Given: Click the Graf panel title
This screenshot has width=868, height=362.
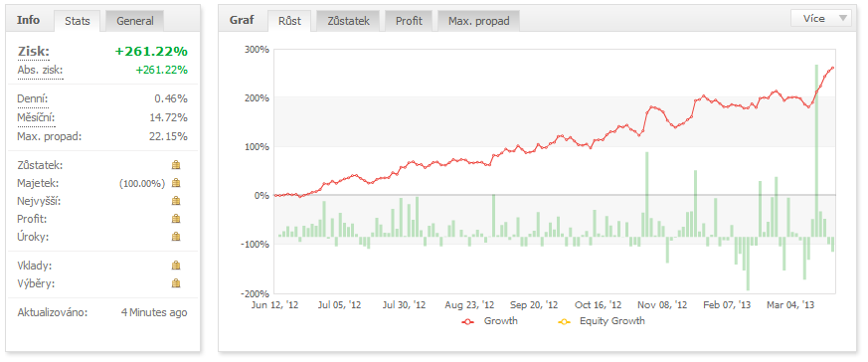Looking at the screenshot, I should coord(242,20).
